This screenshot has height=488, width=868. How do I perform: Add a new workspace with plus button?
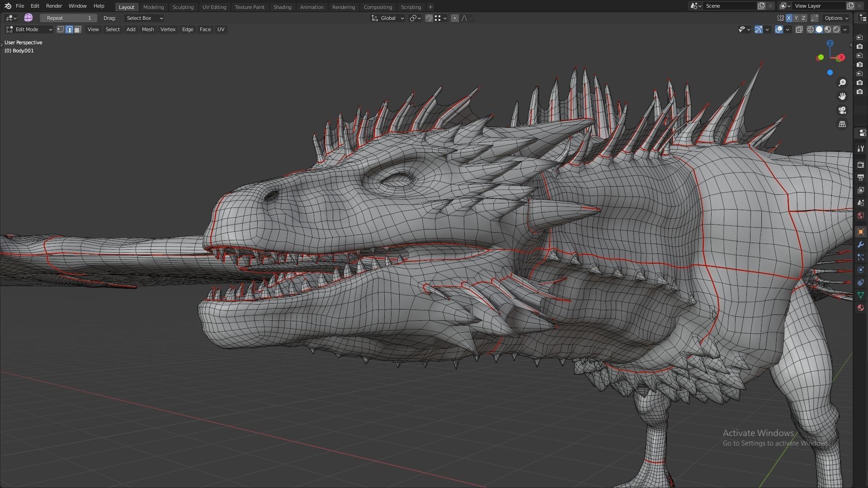click(x=430, y=7)
